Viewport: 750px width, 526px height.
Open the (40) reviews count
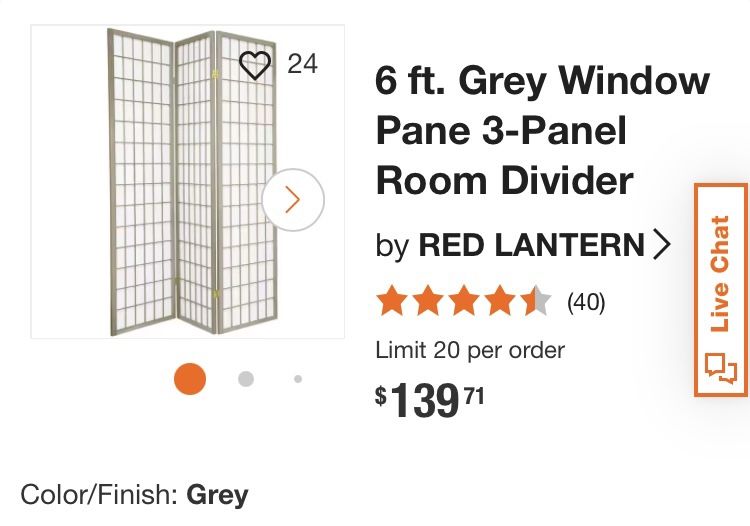point(586,302)
